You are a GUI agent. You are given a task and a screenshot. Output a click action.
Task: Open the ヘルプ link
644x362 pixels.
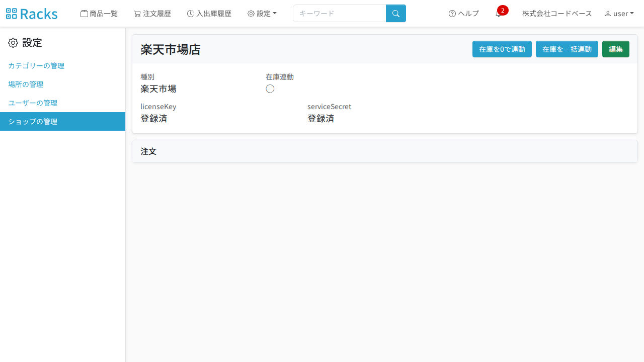point(464,14)
